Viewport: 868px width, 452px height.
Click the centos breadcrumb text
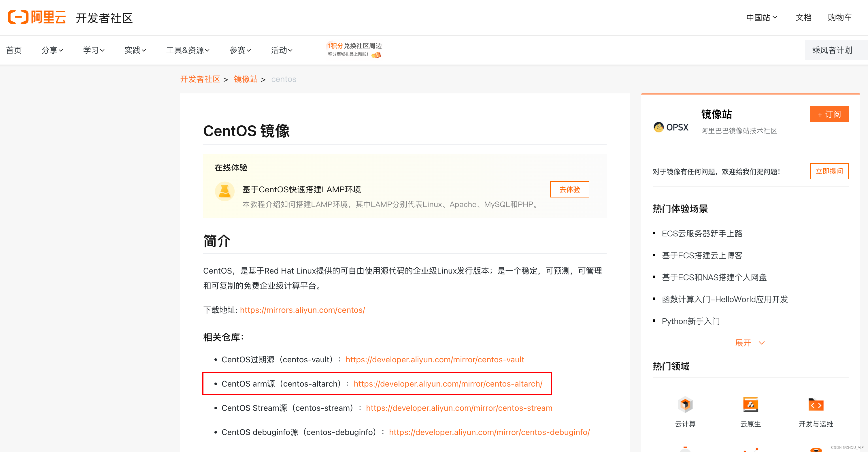click(x=284, y=79)
